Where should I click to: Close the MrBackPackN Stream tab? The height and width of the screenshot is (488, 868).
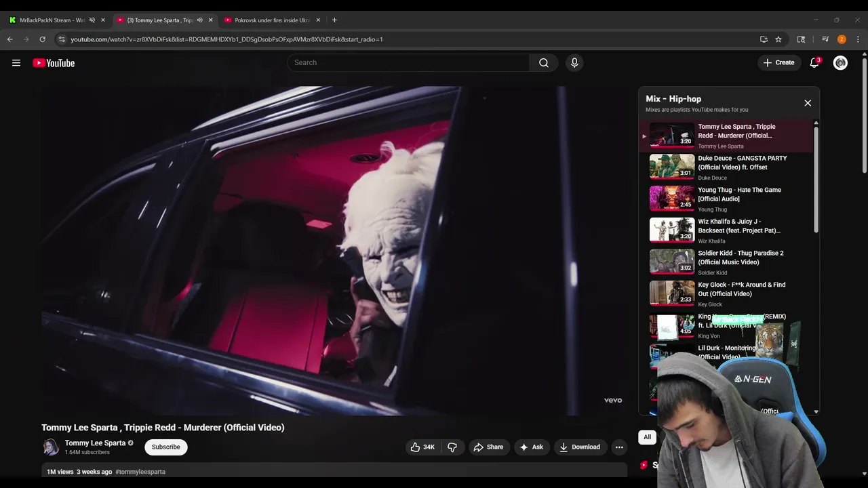pos(103,20)
